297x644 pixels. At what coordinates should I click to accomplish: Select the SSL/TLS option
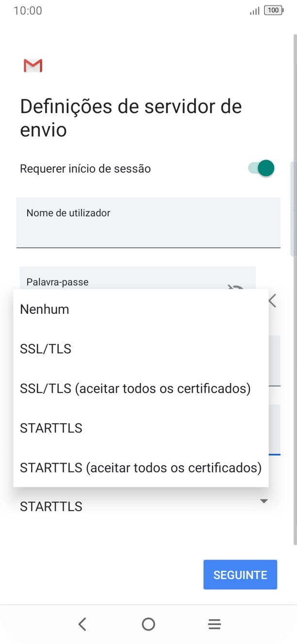pos(45,349)
